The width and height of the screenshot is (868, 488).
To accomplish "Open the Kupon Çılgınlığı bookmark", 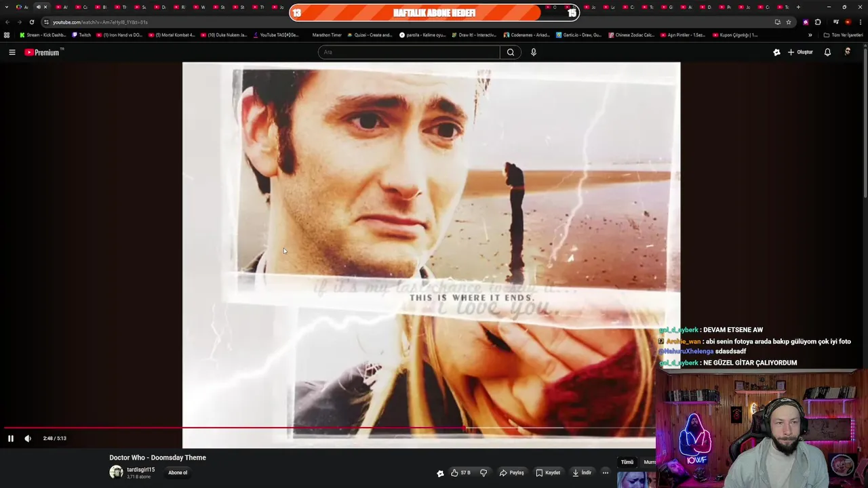I will 735,35.
